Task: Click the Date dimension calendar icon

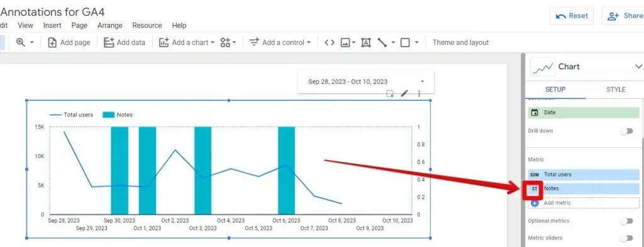Action: tap(535, 112)
